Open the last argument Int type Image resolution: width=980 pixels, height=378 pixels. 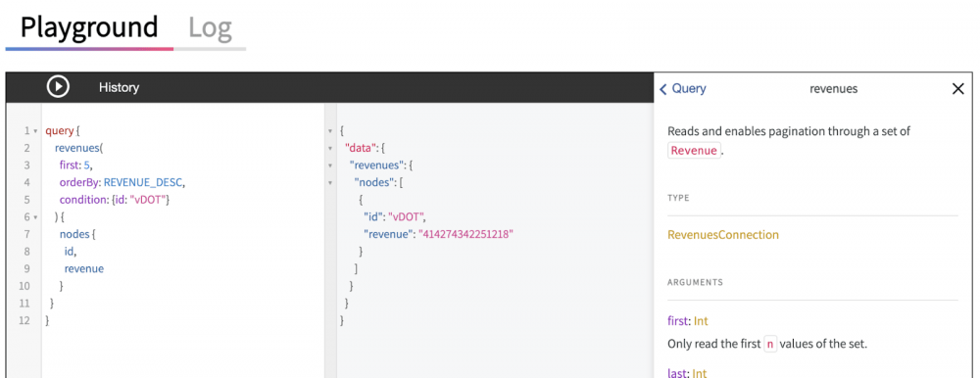tap(700, 373)
